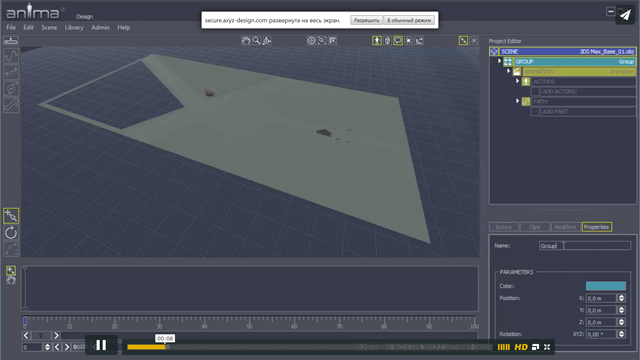
Task: Click the zoom extents icon in viewport toolbar
Action: click(x=322, y=40)
